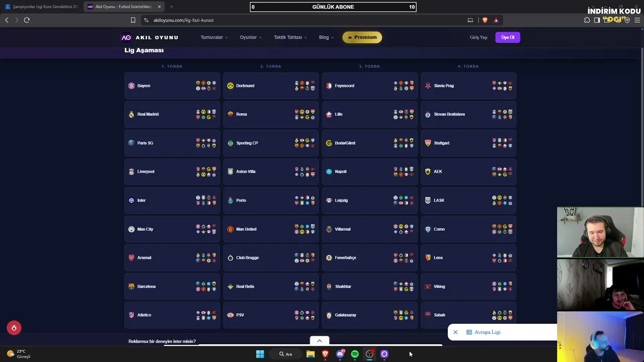
Task: Click the Slavia Prag club crest
Action: point(428,86)
